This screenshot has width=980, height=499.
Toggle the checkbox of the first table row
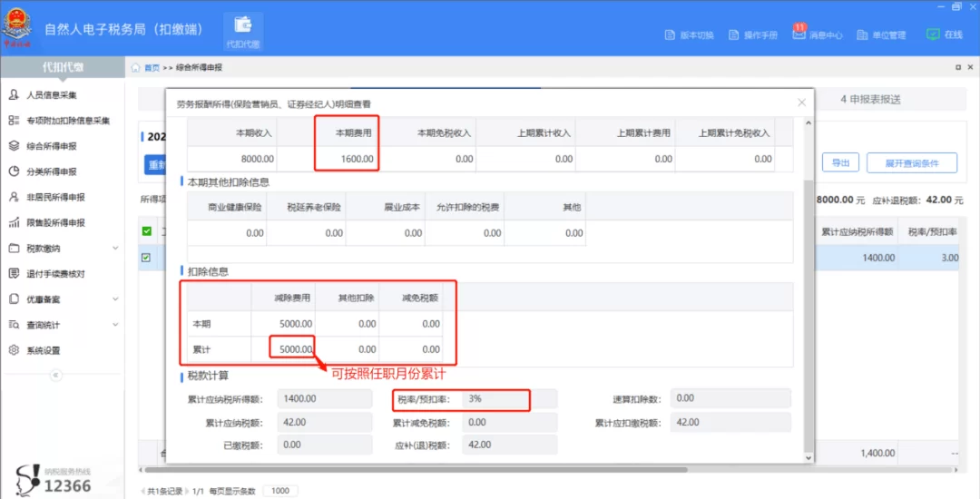[x=147, y=258]
